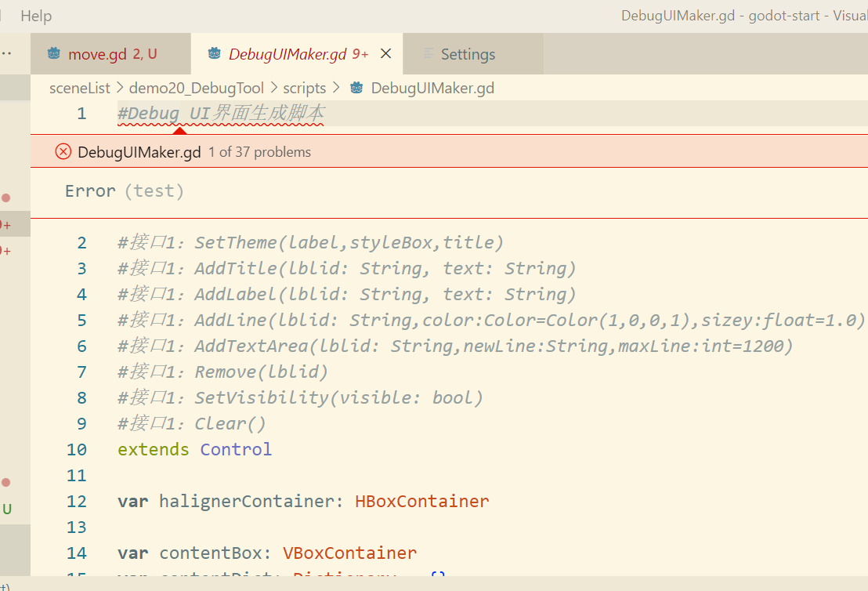The width and height of the screenshot is (868, 591).
Task: Click the '#Debug UI界面生成脚本' comment line
Action: click(220, 114)
